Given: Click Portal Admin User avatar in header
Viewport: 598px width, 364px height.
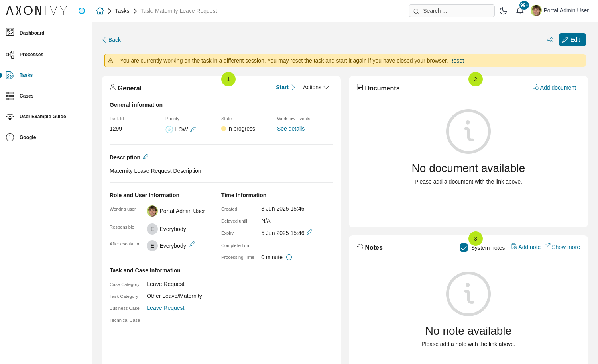Looking at the screenshot, I should point(536,10).
